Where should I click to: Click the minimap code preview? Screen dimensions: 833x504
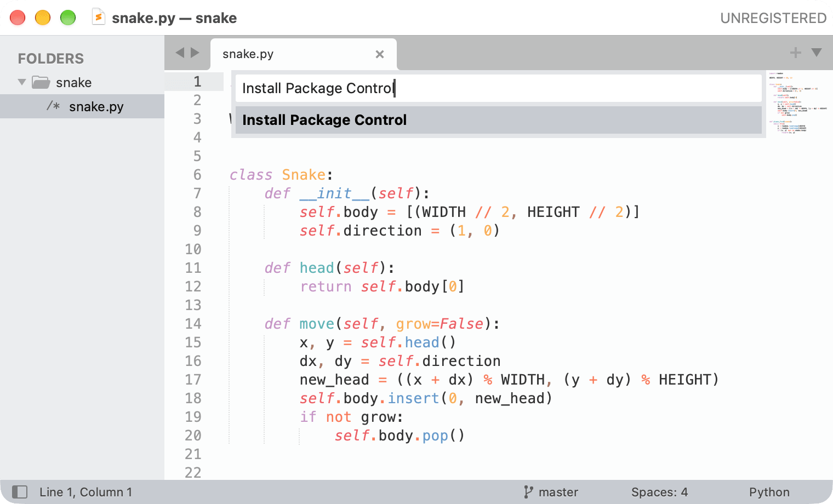tap(799, 102)
